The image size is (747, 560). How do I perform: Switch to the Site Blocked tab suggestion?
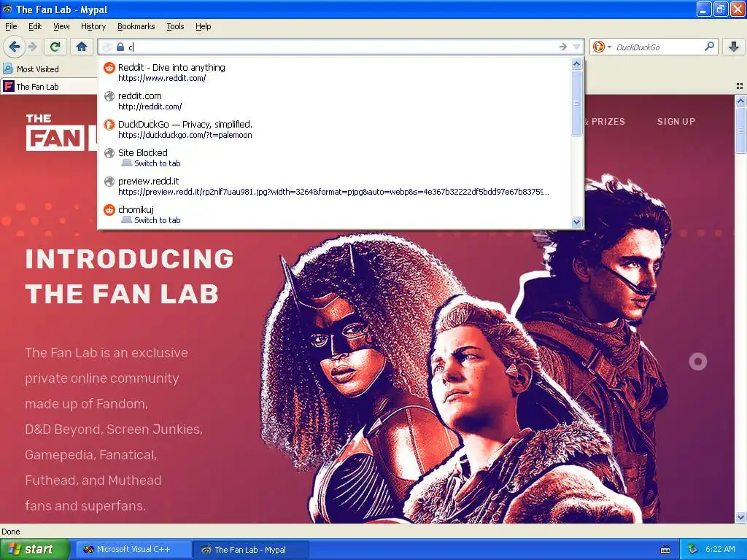click(334, 157)
